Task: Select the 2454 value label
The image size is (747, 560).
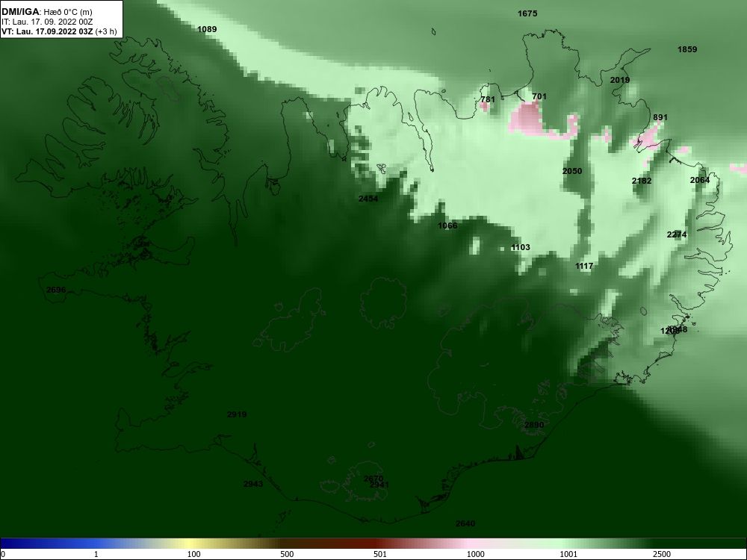Action: pyautogui.click(x=368, y=199)
